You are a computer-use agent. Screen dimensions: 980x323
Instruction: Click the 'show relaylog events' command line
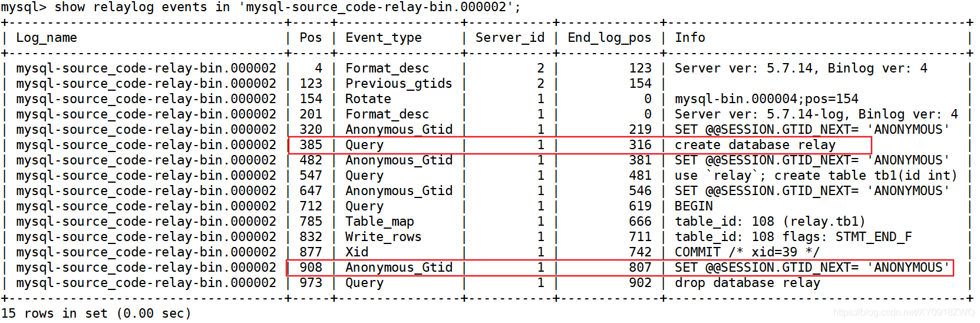260,8
